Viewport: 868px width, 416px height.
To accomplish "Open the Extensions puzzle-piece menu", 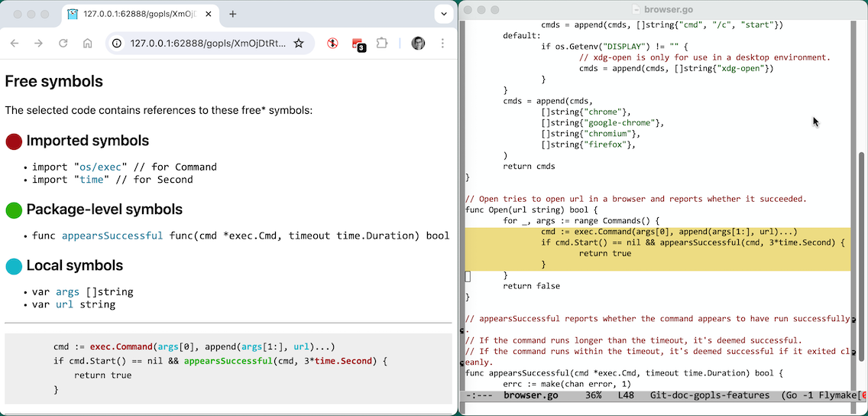I will [382, 44].
